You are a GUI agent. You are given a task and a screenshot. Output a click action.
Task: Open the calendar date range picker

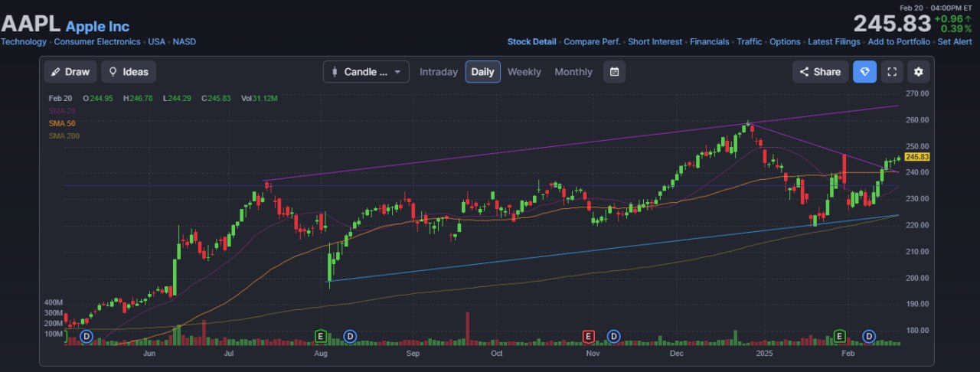point(614,72)
